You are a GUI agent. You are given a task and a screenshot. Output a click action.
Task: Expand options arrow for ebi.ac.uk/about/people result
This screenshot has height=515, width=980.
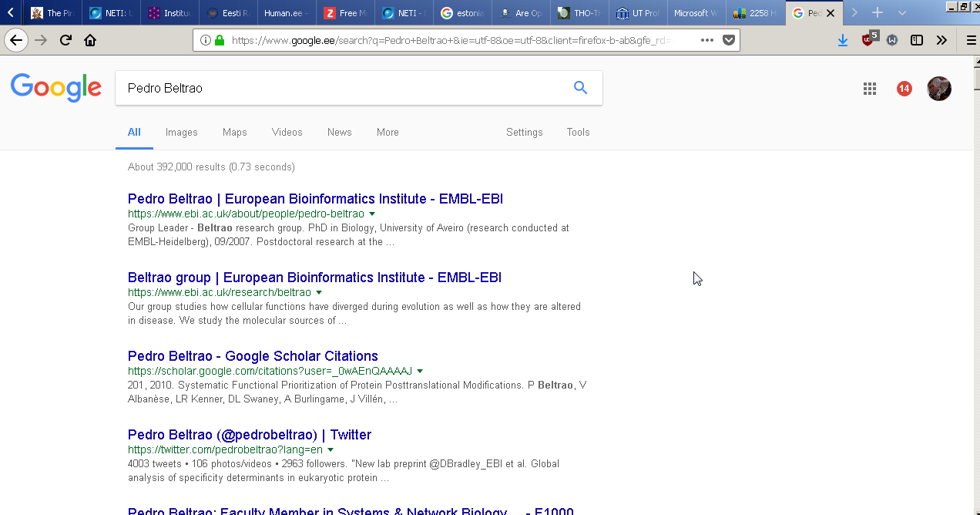[372, 214]
